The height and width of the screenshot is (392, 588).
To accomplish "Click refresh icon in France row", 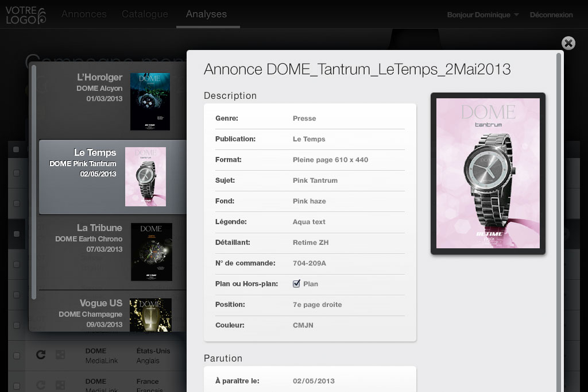I will click(x=41, y=385).
